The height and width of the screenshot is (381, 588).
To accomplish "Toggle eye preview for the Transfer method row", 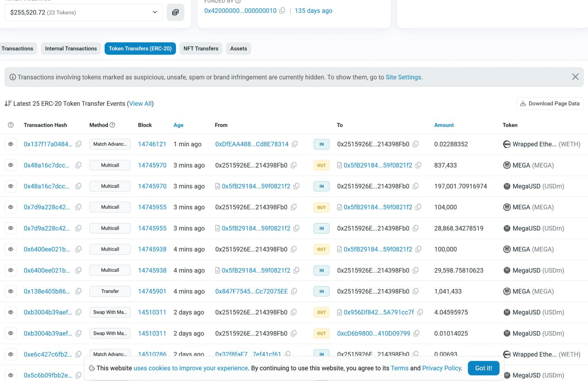I will 11,291.
